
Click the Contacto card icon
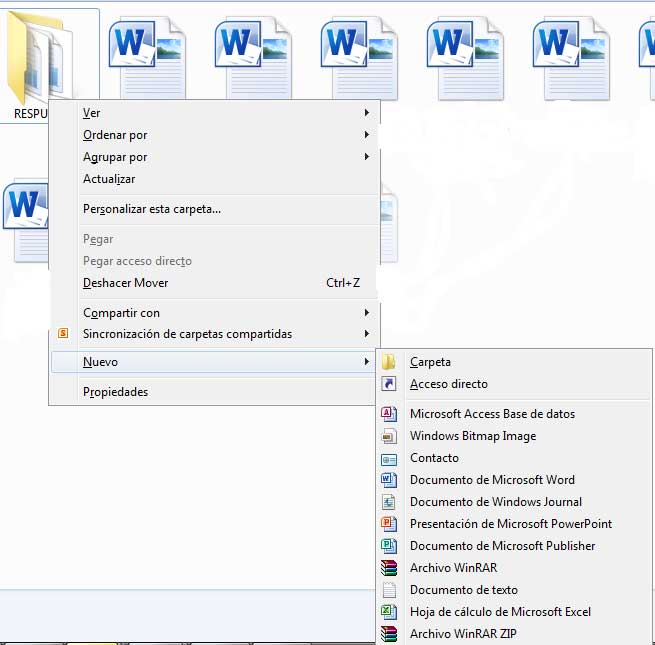pos(388,460)
